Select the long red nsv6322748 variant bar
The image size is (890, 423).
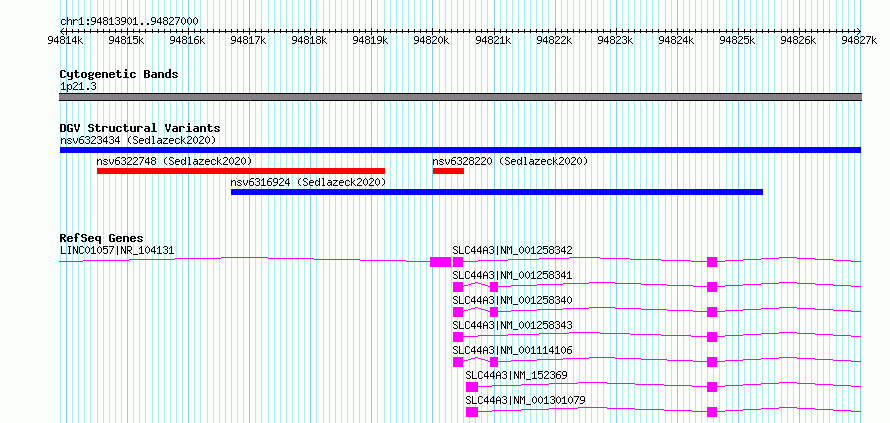pyautogui.click(x=241, y=171)
